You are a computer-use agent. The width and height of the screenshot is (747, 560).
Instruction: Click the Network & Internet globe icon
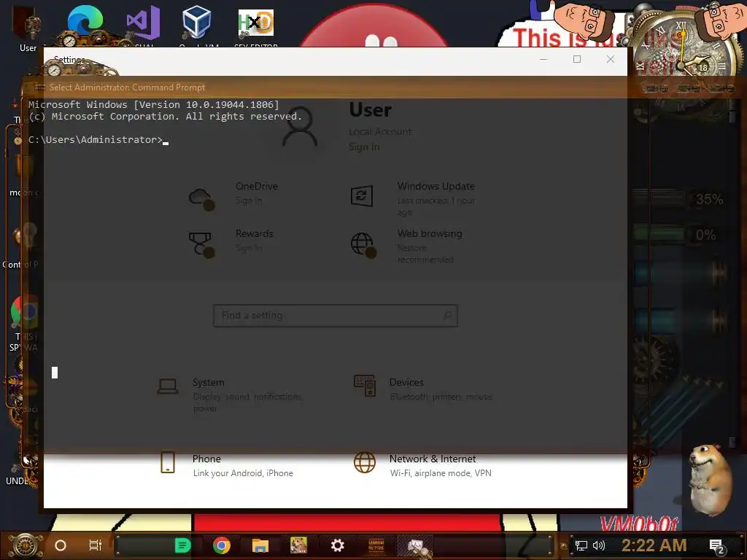[x=365, y=462]
